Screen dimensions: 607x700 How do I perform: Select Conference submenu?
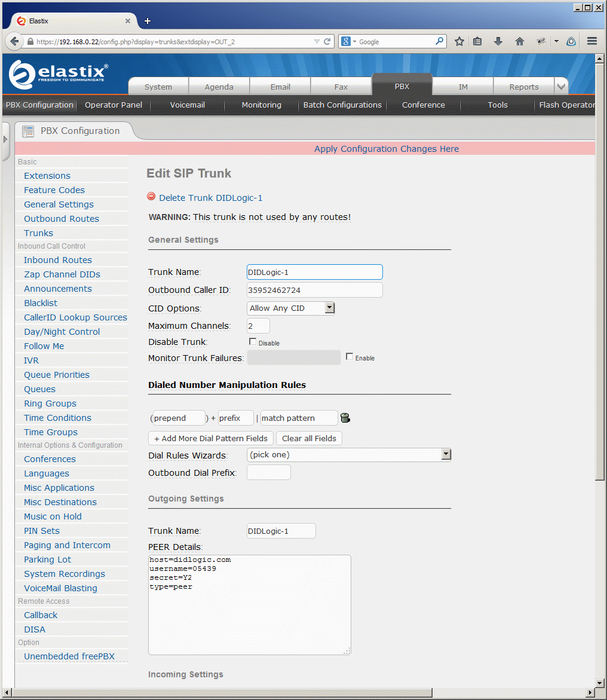(423, 105)
